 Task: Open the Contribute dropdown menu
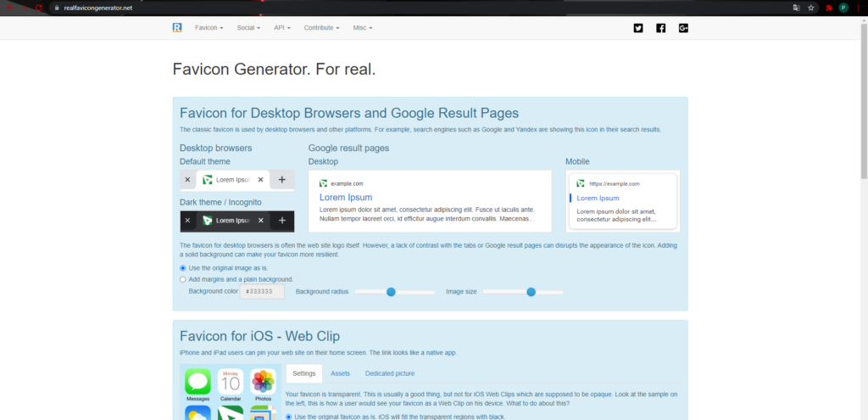[322, 28]
